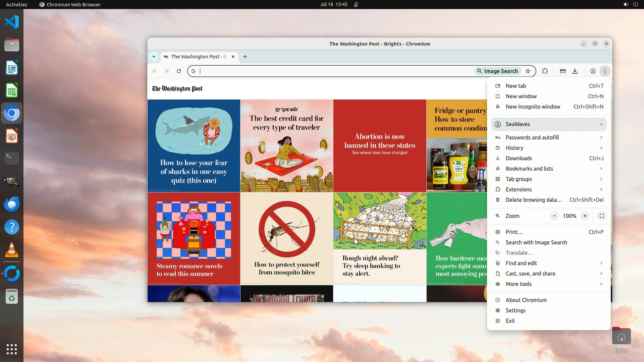
Task: Bookmark this page with star icon
Action: click(x=528, y=71)
